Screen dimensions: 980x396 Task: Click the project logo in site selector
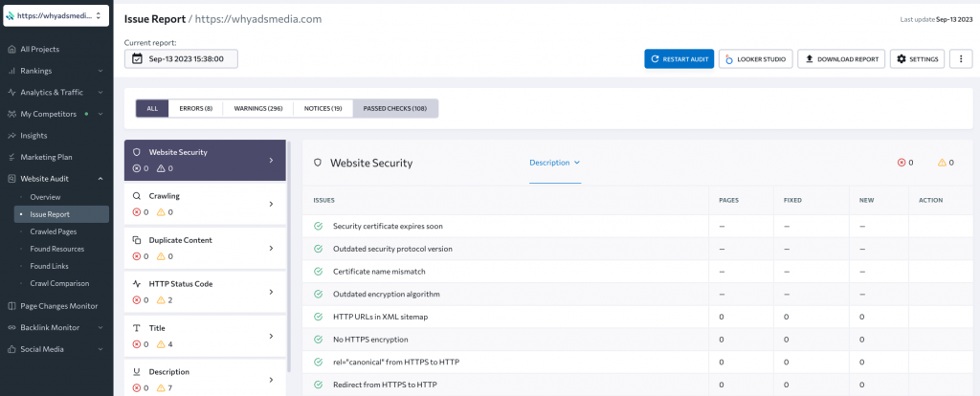pyautogui.click(x=10, y=16)
